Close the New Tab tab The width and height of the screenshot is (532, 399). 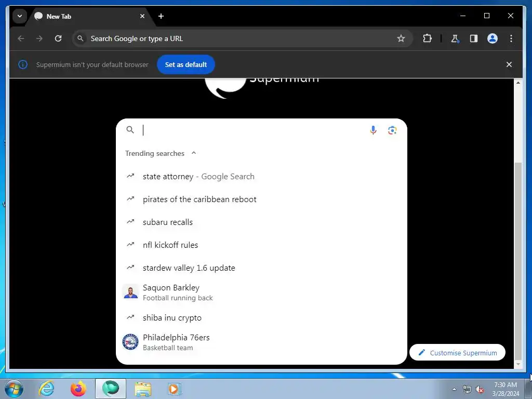pyautogui.click(x=142, y=16)
